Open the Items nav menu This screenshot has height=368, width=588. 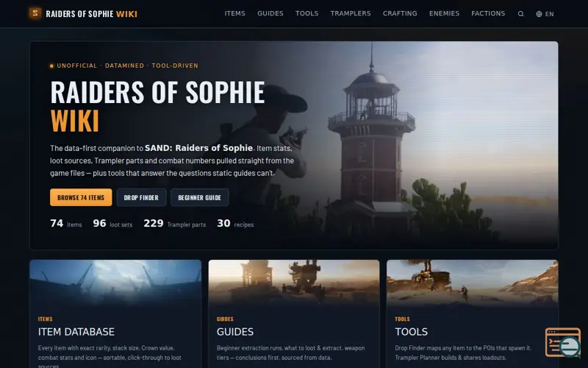(234, 13)
